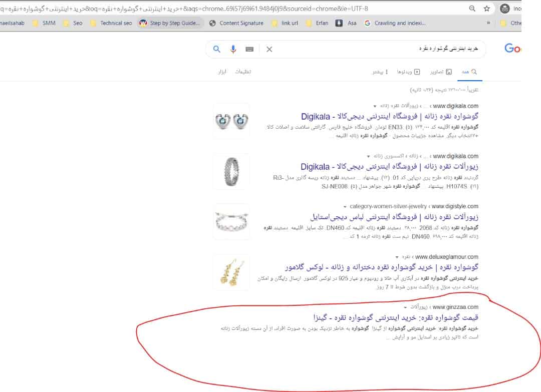Open the Digistyle زیورآلات نقره زنانه result title
The image size is (541, 392).
point(394,217)
